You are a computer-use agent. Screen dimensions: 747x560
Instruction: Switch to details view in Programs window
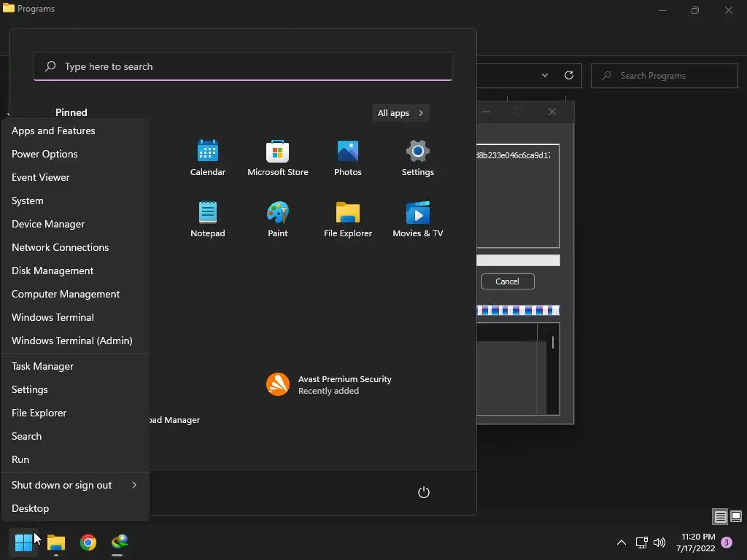tap(720, 516)
